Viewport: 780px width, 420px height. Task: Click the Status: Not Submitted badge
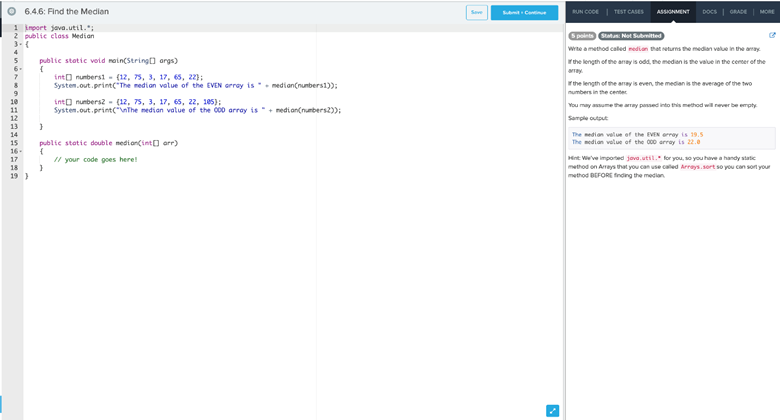(x=631, y=36)
